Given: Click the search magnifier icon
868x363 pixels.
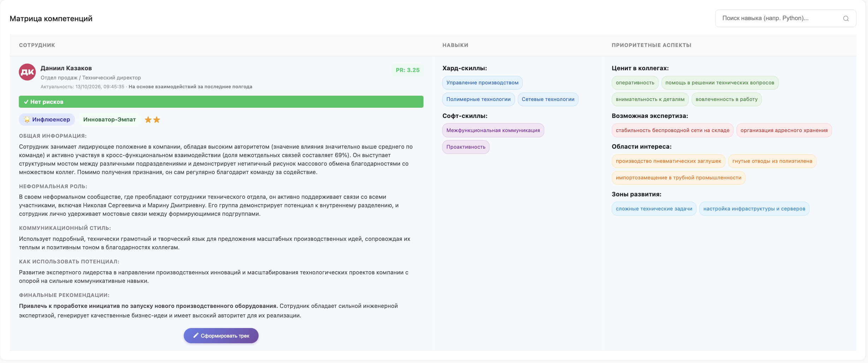Looking at the screenshot, I should [x=846, y=18].
